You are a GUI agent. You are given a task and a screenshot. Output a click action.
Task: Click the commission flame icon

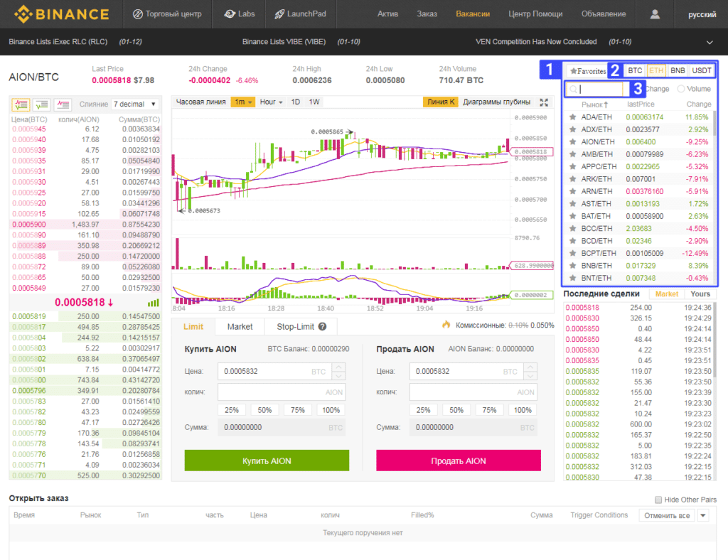[446, 325]
